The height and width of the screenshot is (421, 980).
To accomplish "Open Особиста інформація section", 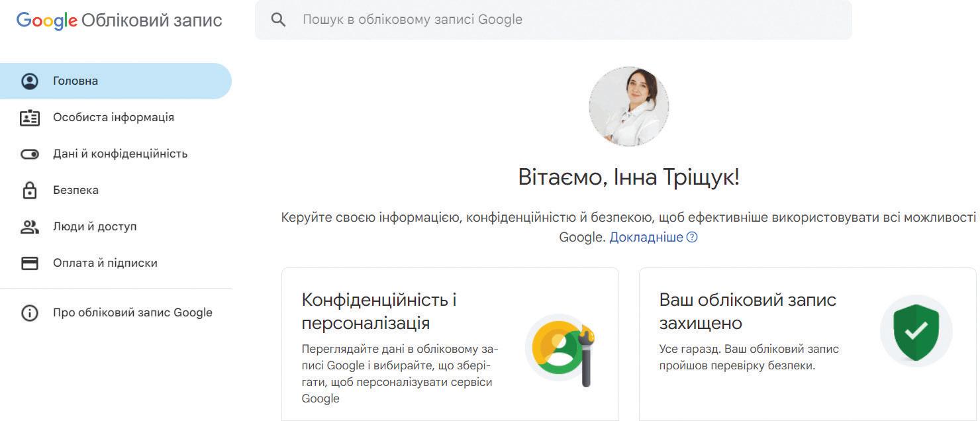I will click(116, 117).
